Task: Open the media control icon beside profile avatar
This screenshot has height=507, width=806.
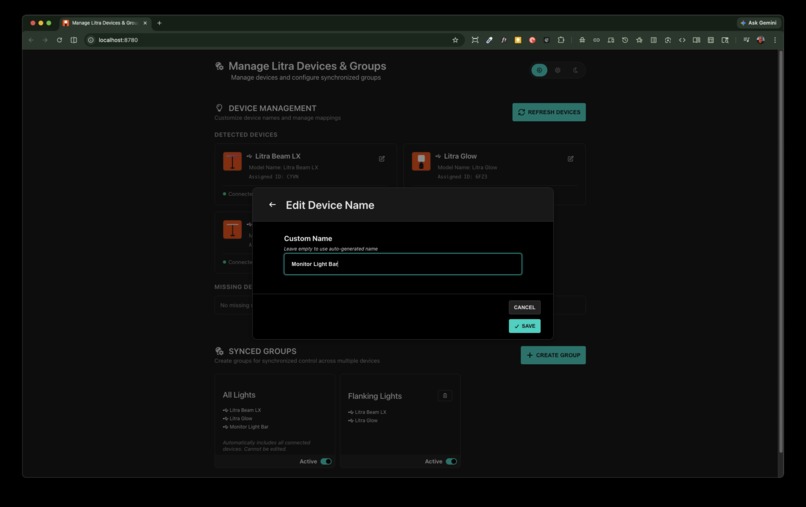Action: coord(746,40)
